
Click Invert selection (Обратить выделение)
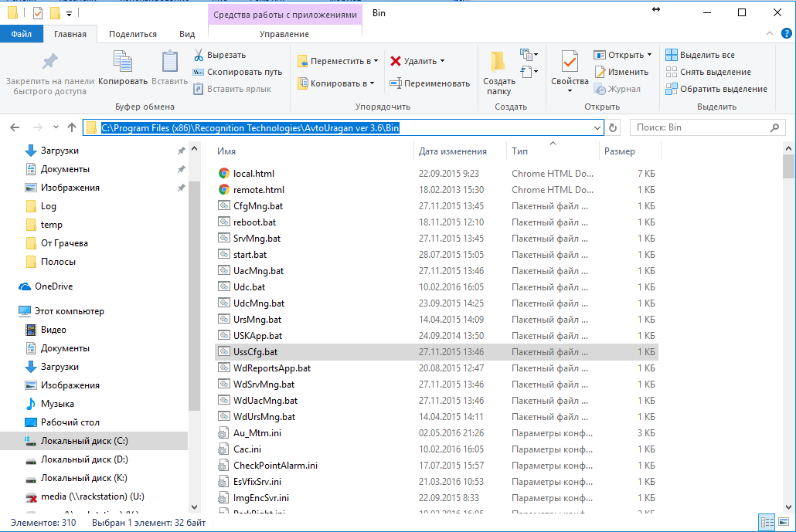point(716,89)
